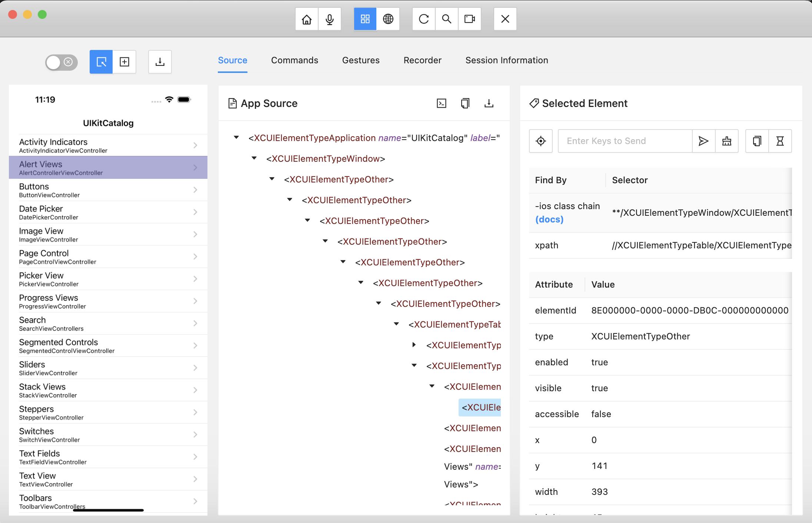Collapse the XCUIElementTypeWindow tree node
The width and height of the screenshot is (812, 523).
click(x=254, y=158)
